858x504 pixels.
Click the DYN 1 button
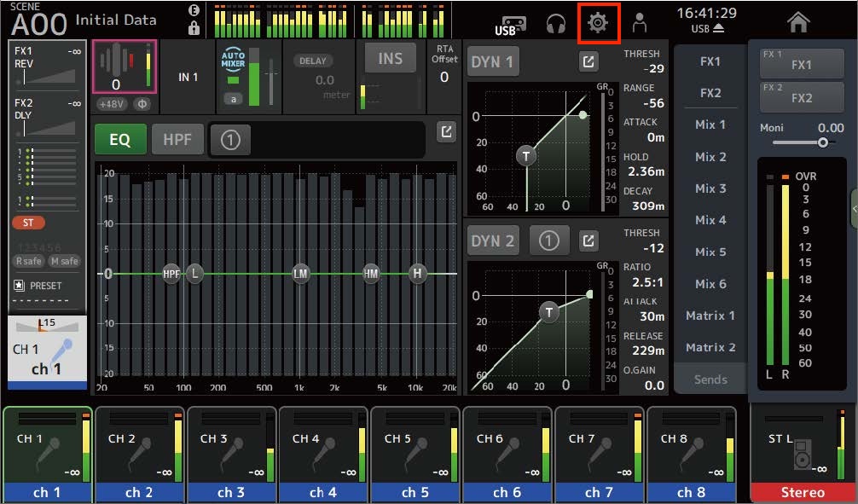[492, 62]
